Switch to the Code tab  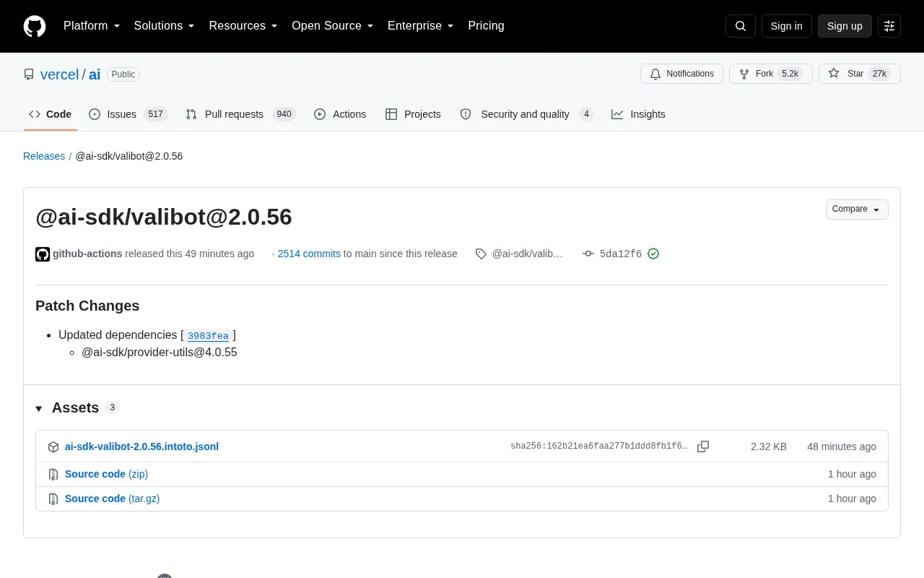click(x=51, y=114)
